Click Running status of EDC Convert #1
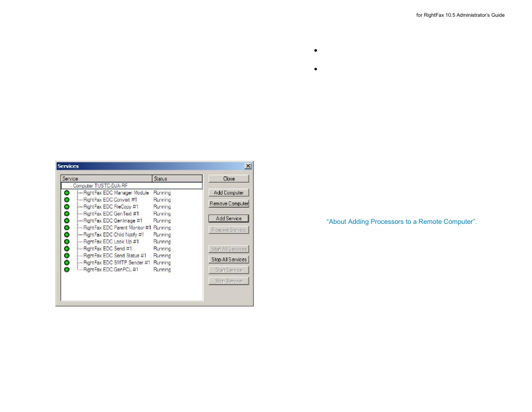The image size is (532, 412). [x=162, y=200]
